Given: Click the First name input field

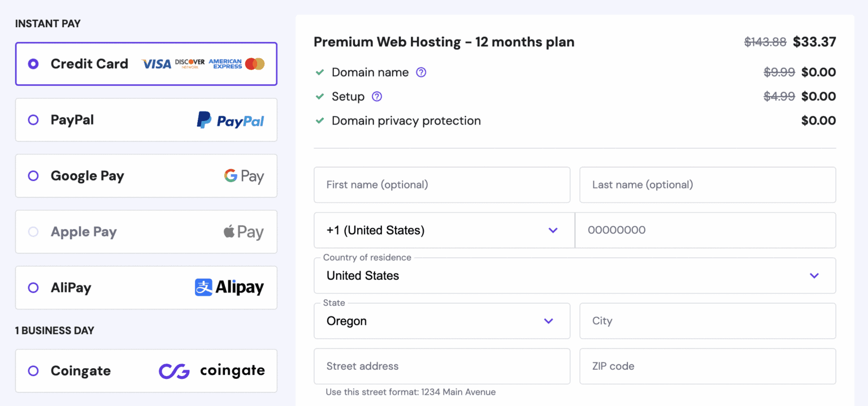Looking at the screenshot, I should (x=442, y=185).
